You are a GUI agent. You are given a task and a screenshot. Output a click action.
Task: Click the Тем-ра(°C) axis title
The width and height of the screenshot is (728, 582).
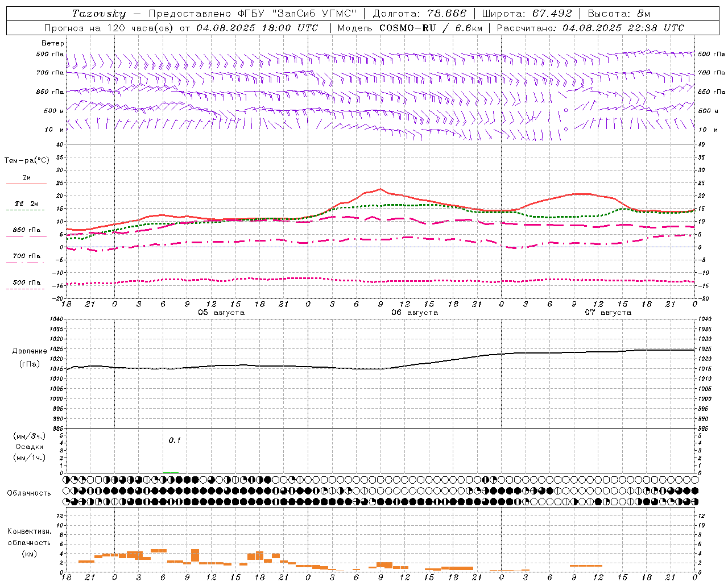click(27, 161)
